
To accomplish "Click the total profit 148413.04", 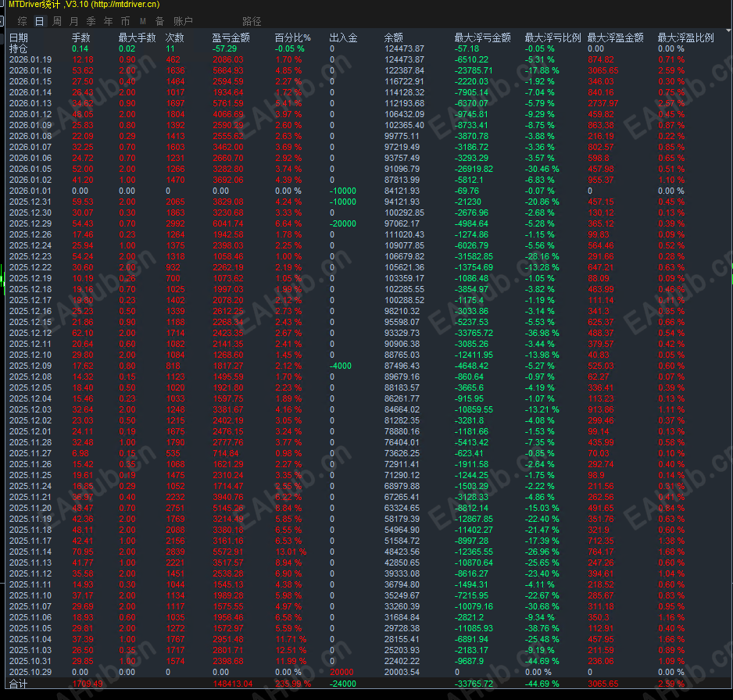I will [233, 684].
